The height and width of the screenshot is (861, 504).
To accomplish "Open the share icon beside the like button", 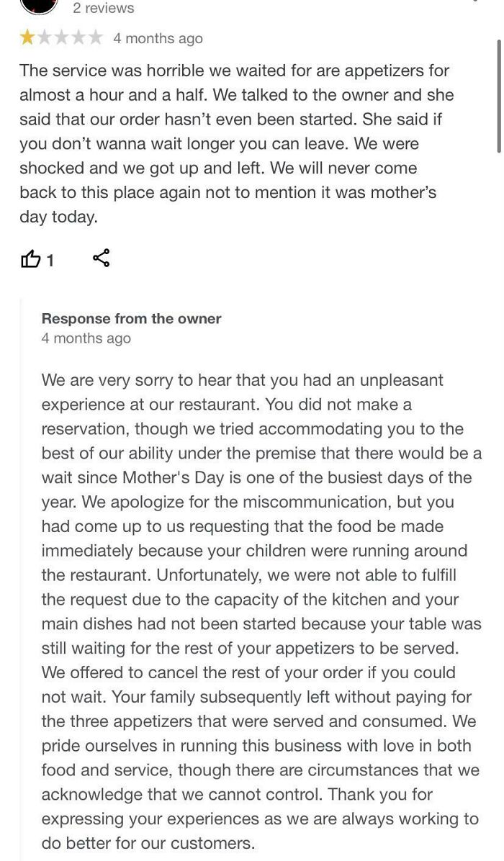I will [x=101, y=258].
